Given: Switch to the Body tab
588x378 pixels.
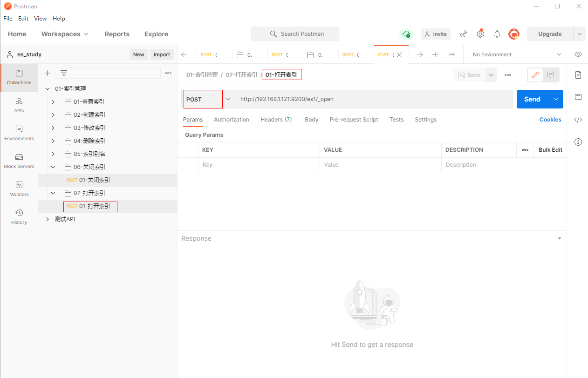Looking at the screenshot, I should pyautogui.click(x=311, y=120).
